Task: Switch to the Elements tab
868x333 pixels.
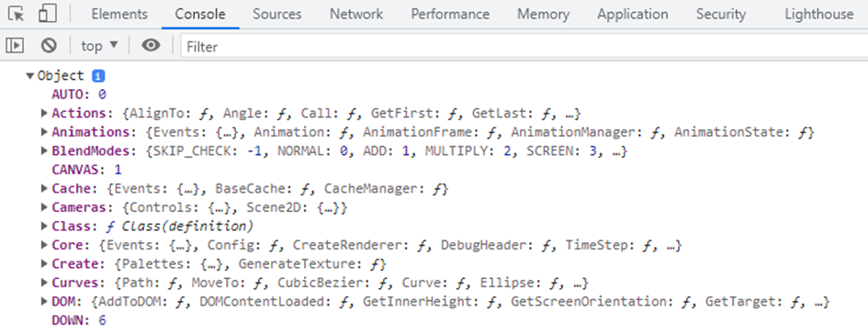Action: click(x=119, y=15)
